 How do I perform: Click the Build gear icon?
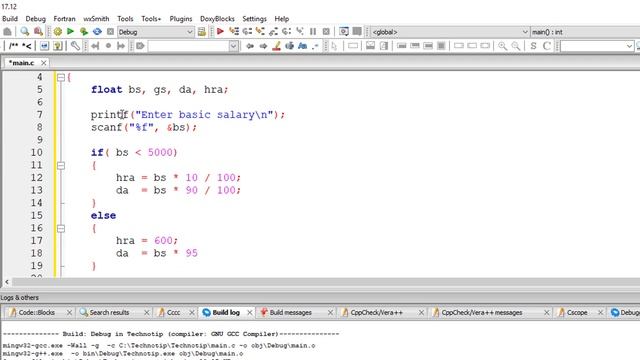click(58, 31)
